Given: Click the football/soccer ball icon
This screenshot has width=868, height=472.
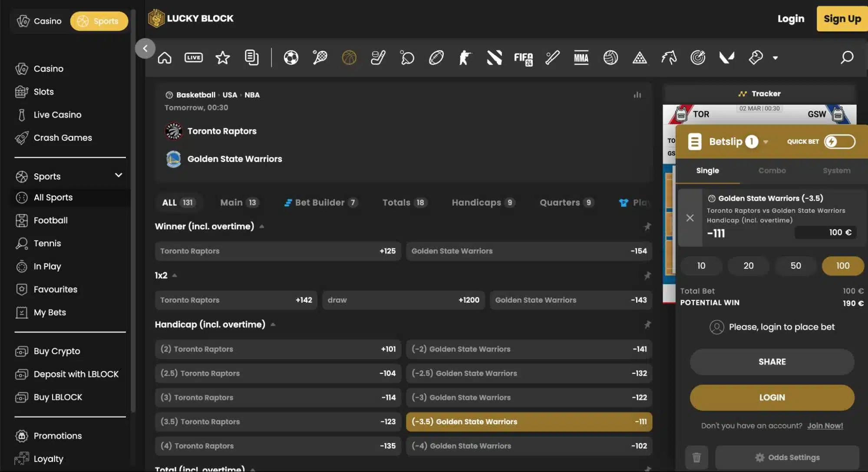Looking at the screenshot, I should pyautogui.click(x=291, y=57).
